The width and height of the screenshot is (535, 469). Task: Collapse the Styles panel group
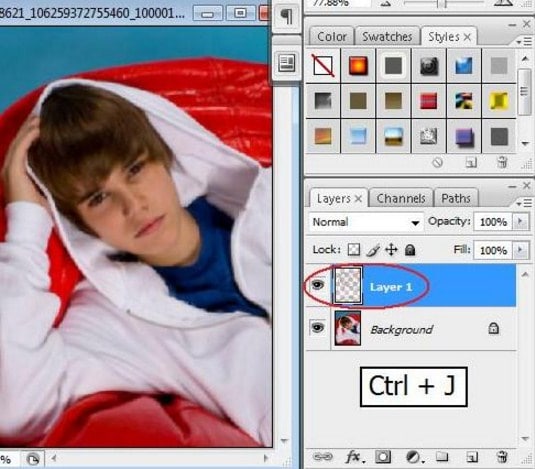[x=512, y=25]
